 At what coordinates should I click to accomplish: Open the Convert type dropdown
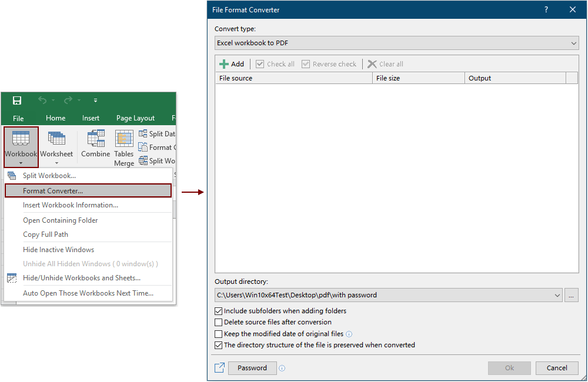574,42
